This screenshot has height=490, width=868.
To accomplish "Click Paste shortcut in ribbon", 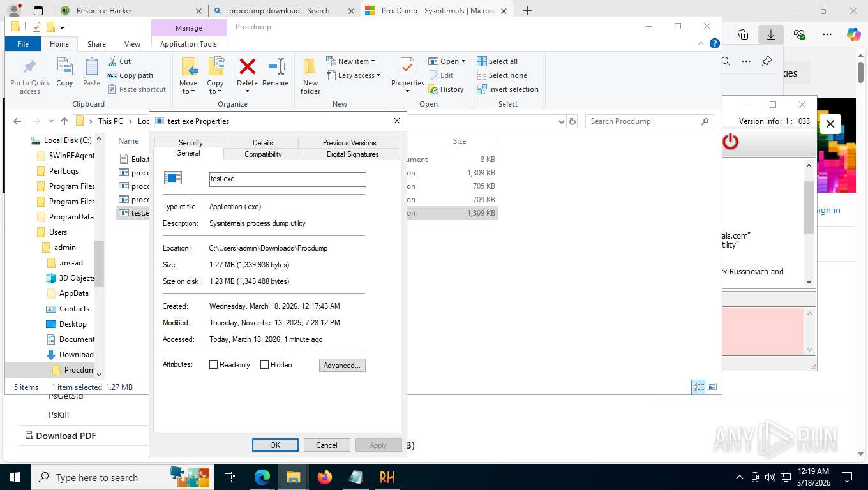I will 137,89.
